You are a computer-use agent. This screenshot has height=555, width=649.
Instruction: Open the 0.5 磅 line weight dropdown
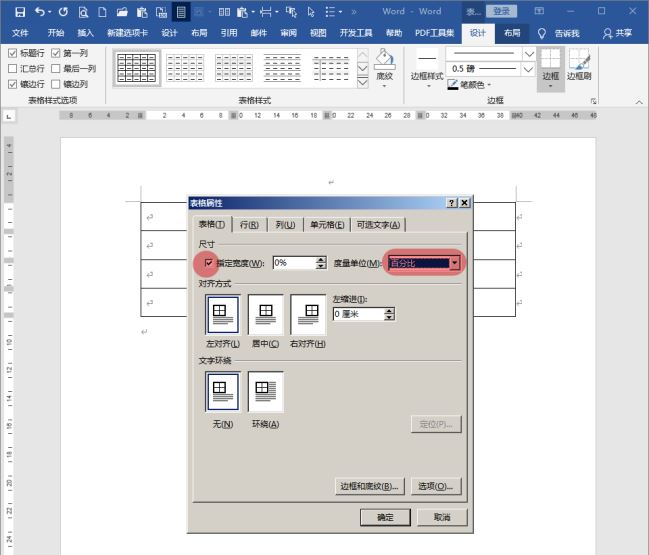pos(530,68)
